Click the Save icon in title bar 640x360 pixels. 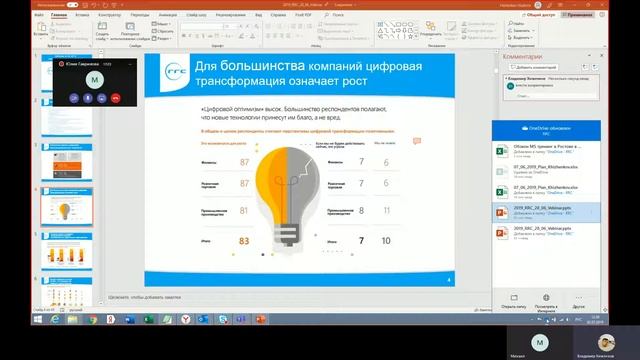85,5
